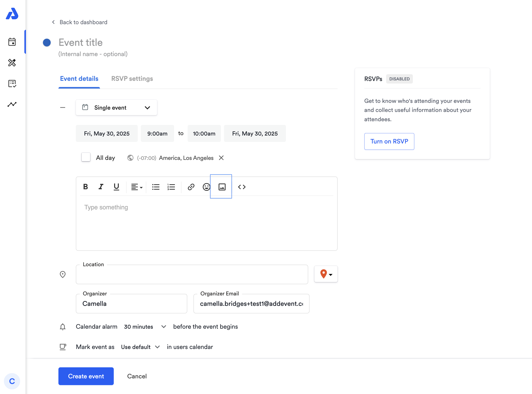Switch to the RSVP settings tab
532x394 pixels.
click(x=132, y=79)
